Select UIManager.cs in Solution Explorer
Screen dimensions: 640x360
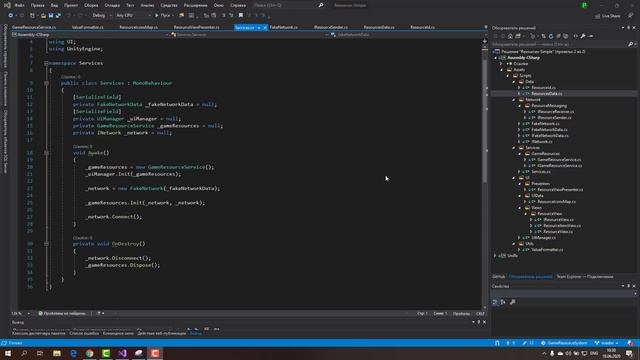click(x=543, y=238)
